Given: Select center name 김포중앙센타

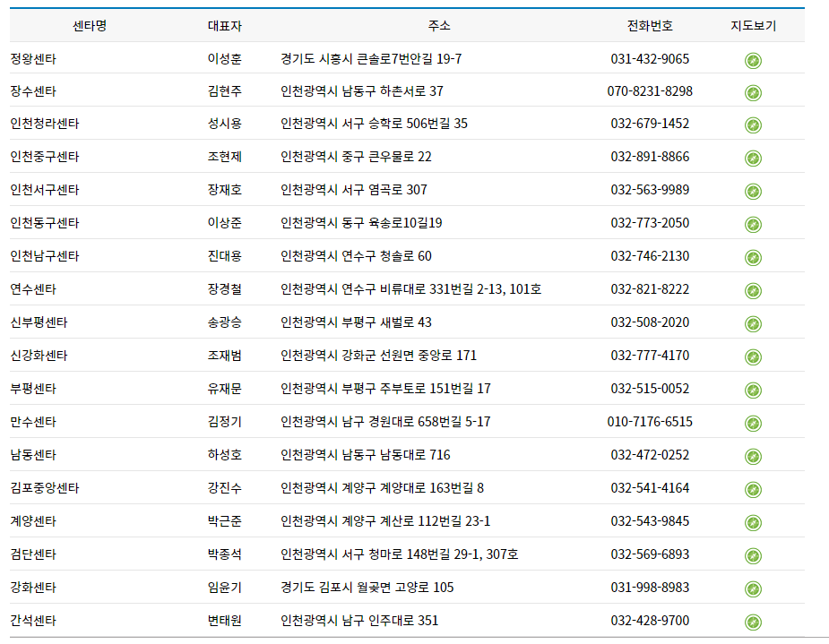Looking at the screenshot, I should pyautogui.click(x=45, y=487).
